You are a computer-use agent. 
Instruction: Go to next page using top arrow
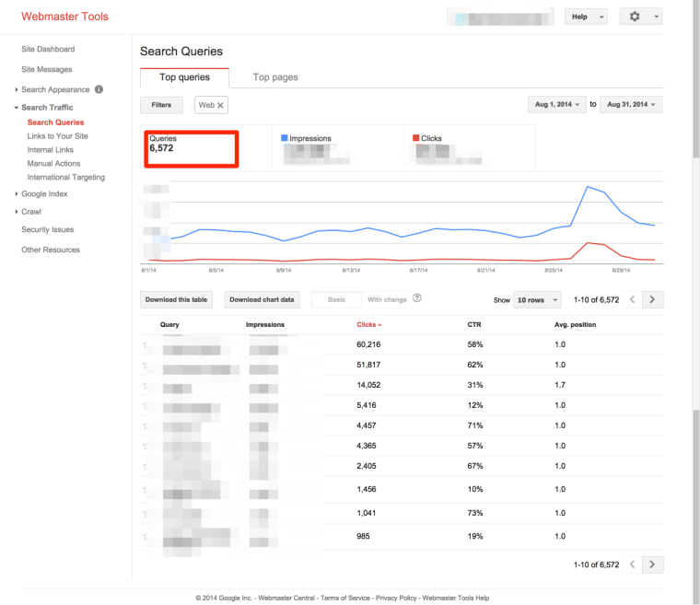tap(653, 299)
